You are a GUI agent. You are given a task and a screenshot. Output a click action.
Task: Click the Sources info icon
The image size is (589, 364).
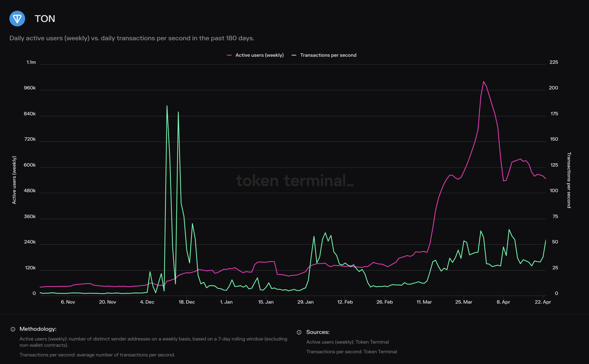click(x=299, y=332)
